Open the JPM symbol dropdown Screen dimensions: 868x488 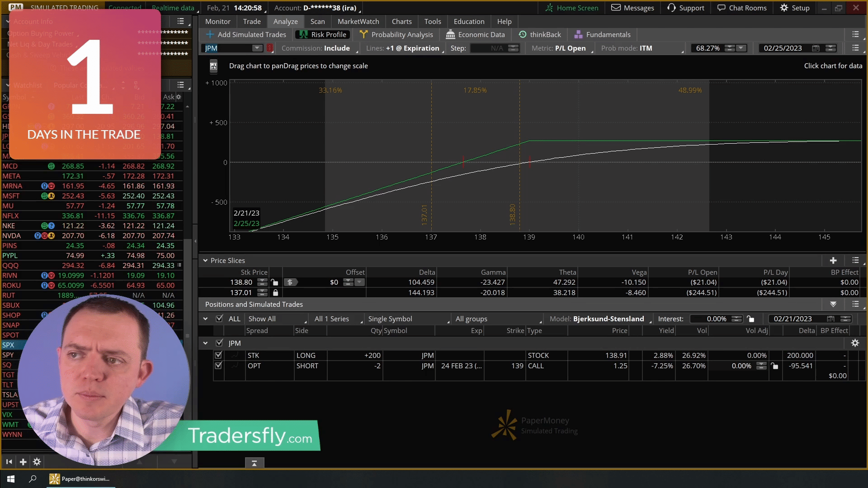pos(256,48)
